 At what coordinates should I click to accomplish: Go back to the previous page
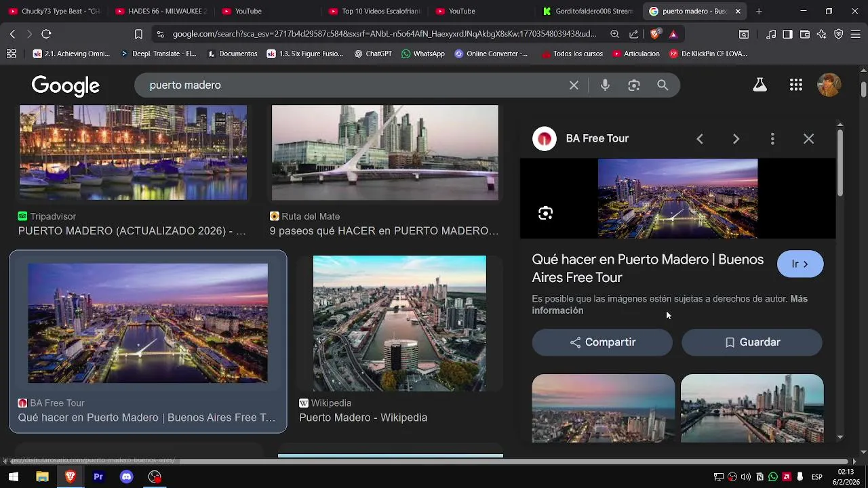pos(12,34)
